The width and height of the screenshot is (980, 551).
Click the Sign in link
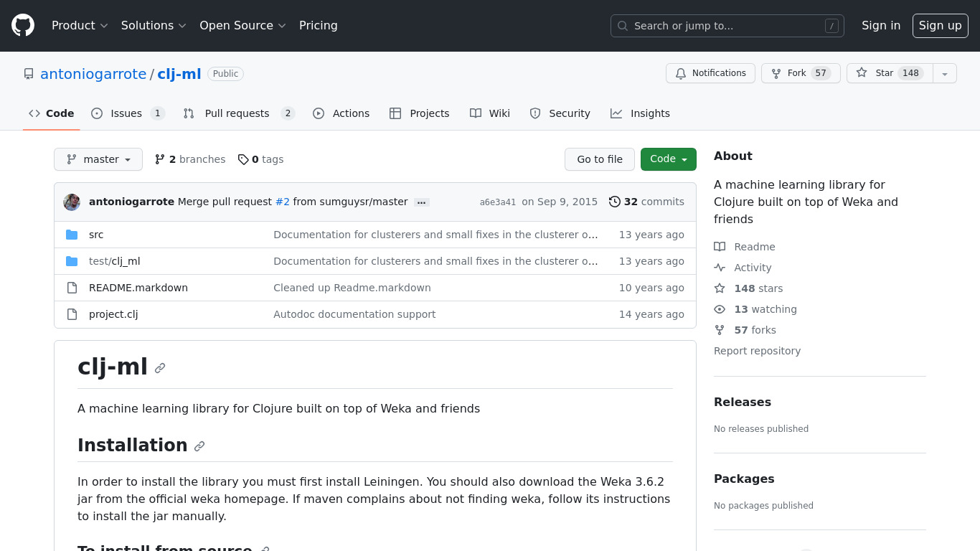click(x=881, y=25)
